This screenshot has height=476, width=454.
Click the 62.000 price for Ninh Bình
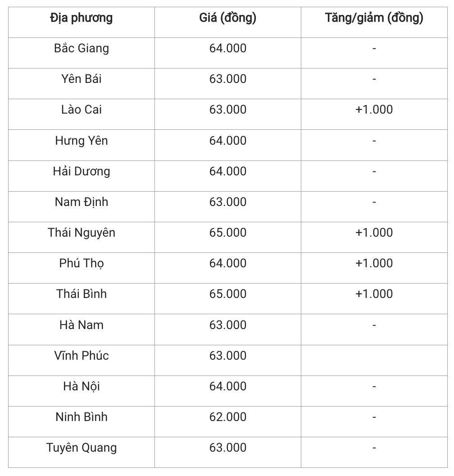coord(228,417)
